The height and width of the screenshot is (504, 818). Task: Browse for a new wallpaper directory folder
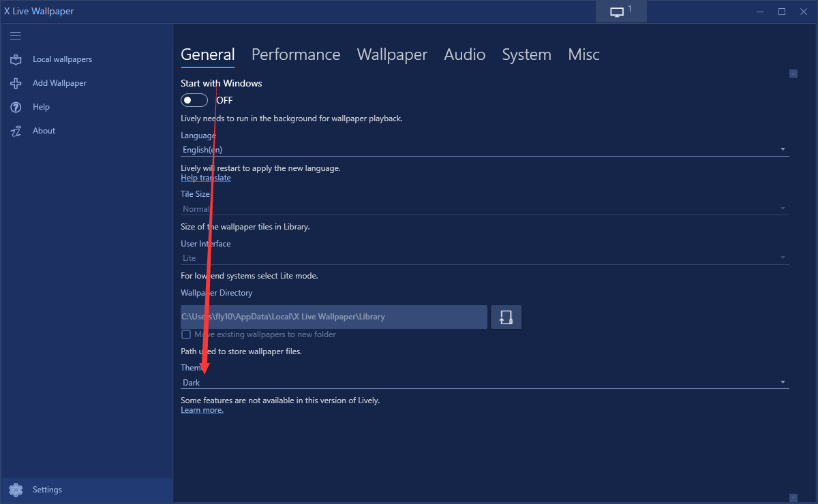click(x=506, y=317)
